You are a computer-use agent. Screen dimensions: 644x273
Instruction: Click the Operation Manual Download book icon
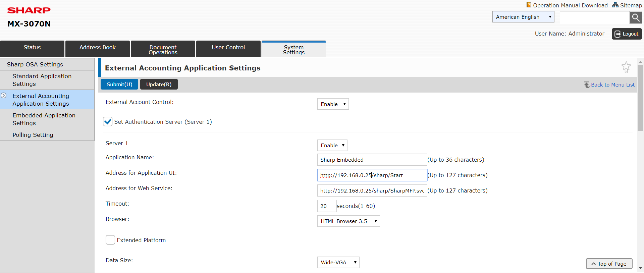[529, 5]
